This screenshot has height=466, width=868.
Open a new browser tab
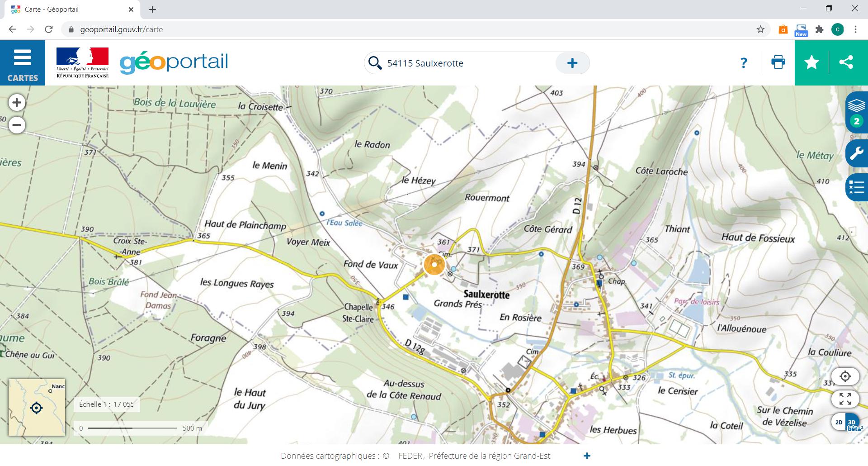[x=152, y=10]
